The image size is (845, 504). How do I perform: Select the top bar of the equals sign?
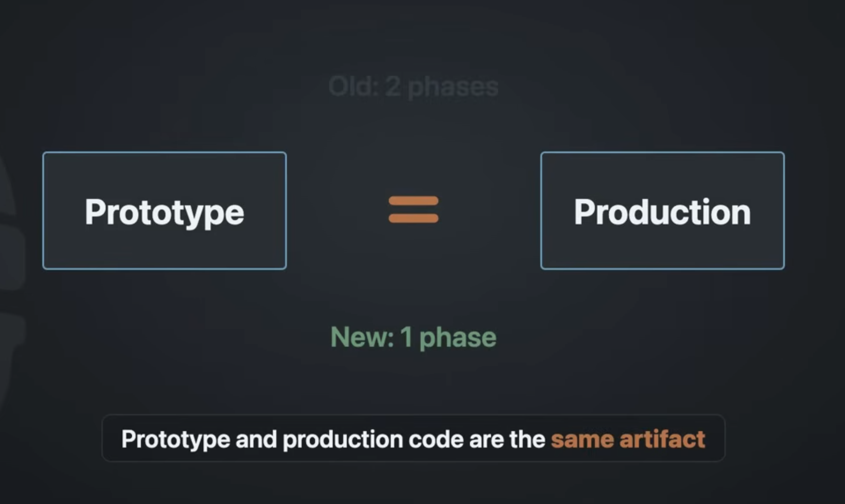[414, 201]
